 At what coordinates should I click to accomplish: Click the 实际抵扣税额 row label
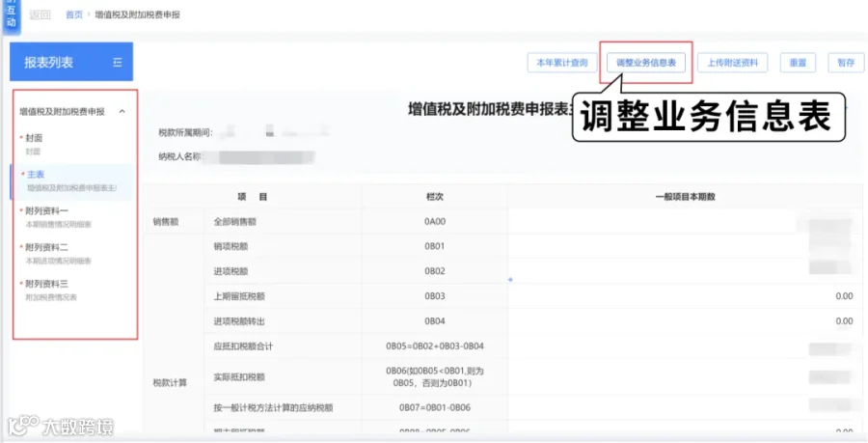(x=239, y=377)
